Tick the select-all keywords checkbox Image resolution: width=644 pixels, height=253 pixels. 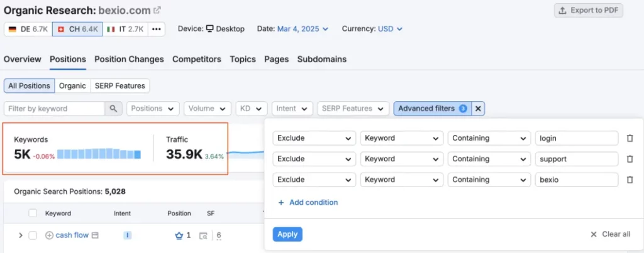[x=33, y=213]
